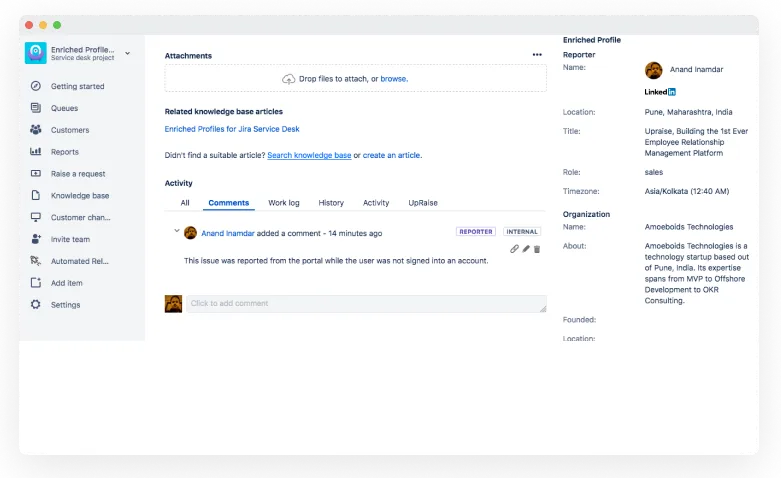Click the comment permalink icon
This screenshot has width=781, height=478.
pos(515,249)
